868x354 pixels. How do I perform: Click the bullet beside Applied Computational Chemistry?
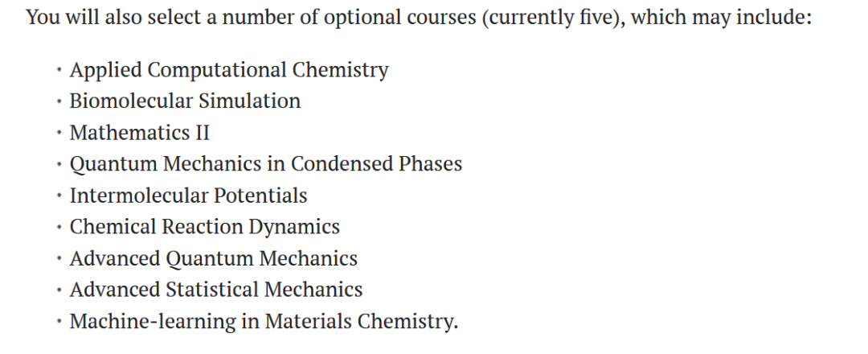pyautogui.click(x=58, y=70)
